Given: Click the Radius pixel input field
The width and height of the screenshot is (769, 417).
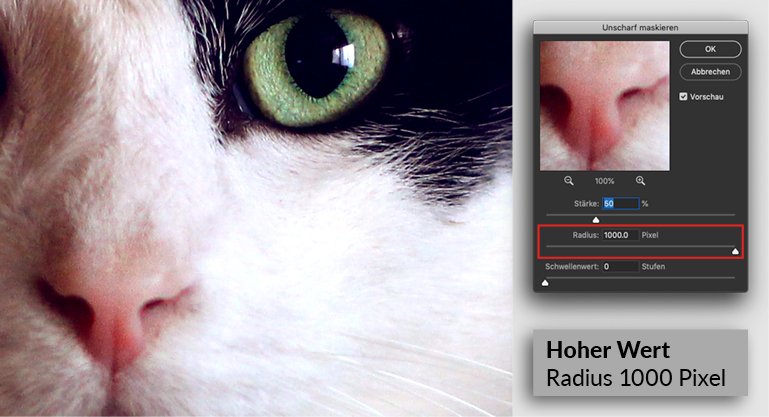Looking at the screenshot, I should pyautogui.click(x=620, y=235).
